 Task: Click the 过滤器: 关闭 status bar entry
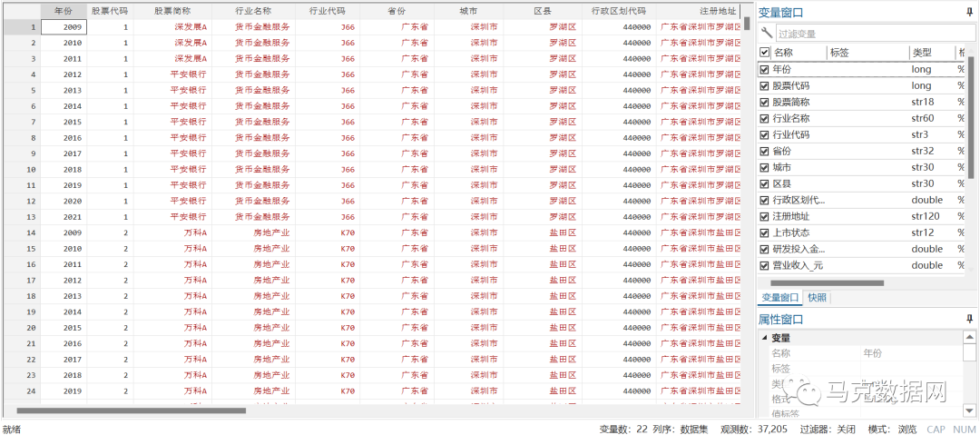click(x=828, y=430)
